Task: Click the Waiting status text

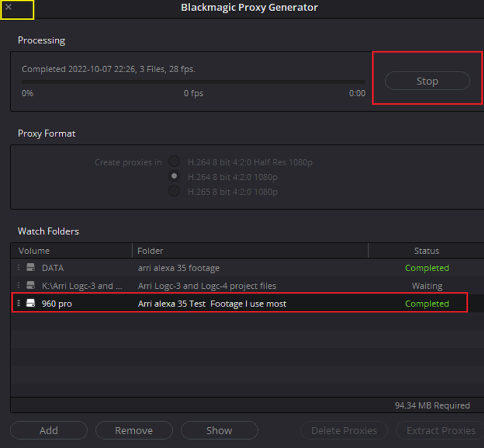Action: pos(427,286)
